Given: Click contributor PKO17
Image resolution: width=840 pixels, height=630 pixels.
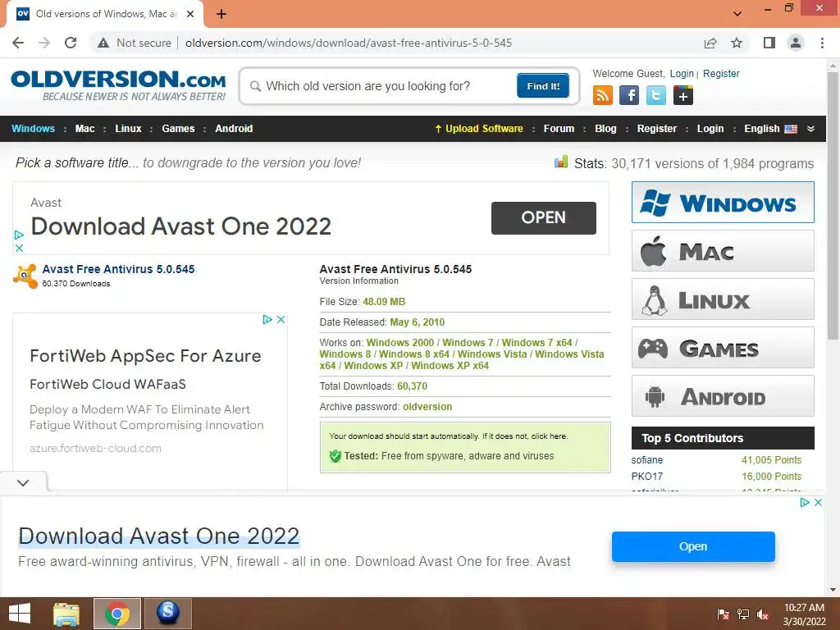Looking at the screenshot, I should pos(646,477).
